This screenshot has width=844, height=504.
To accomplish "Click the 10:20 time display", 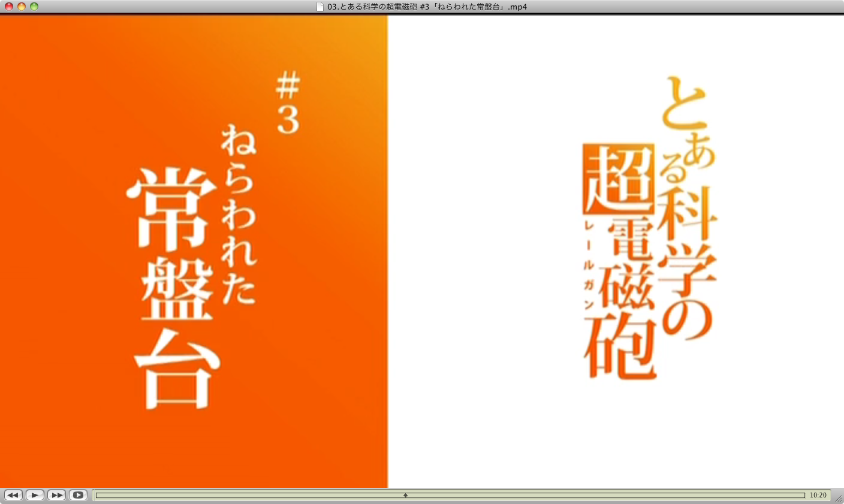I will coord(818,496).
